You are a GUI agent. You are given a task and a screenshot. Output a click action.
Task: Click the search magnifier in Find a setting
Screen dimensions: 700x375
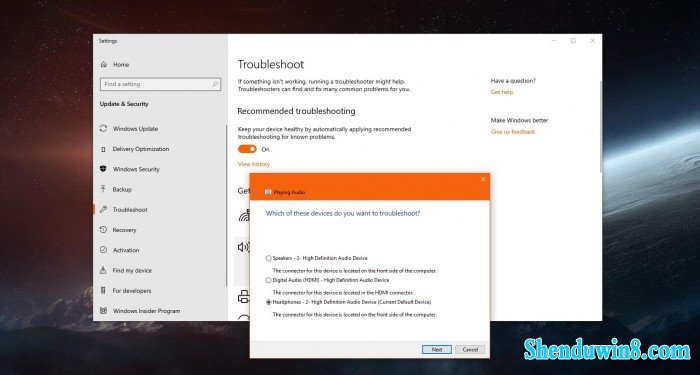click(215, 84)
